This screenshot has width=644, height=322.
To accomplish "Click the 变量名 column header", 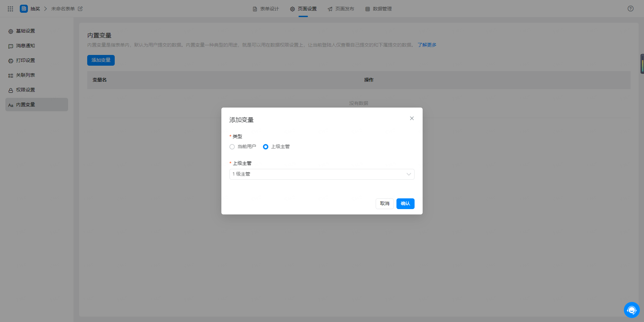I will click(100, 80).
